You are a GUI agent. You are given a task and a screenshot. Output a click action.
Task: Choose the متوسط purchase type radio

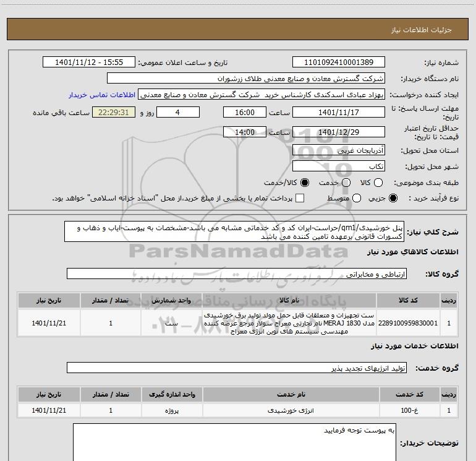coord(357,198)
